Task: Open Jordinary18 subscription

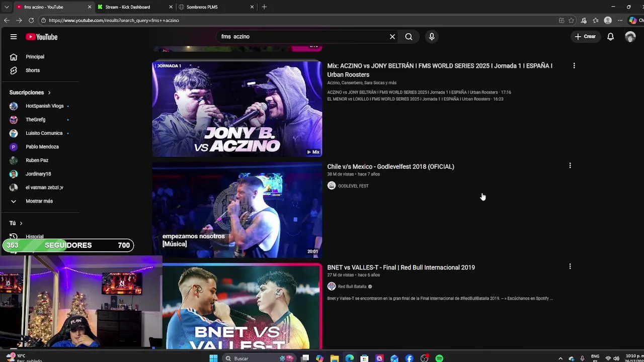Action: tap(39, 174)
